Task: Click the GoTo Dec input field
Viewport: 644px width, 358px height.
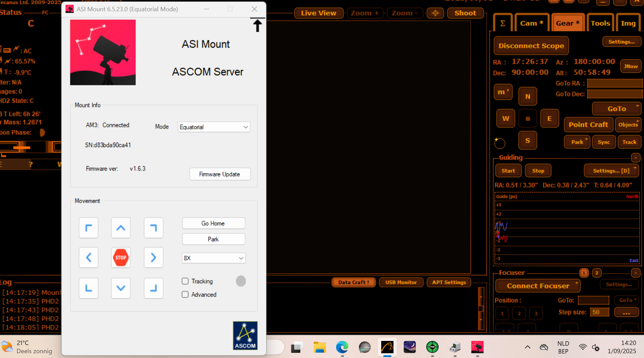Action: click(x=615, y=94)
